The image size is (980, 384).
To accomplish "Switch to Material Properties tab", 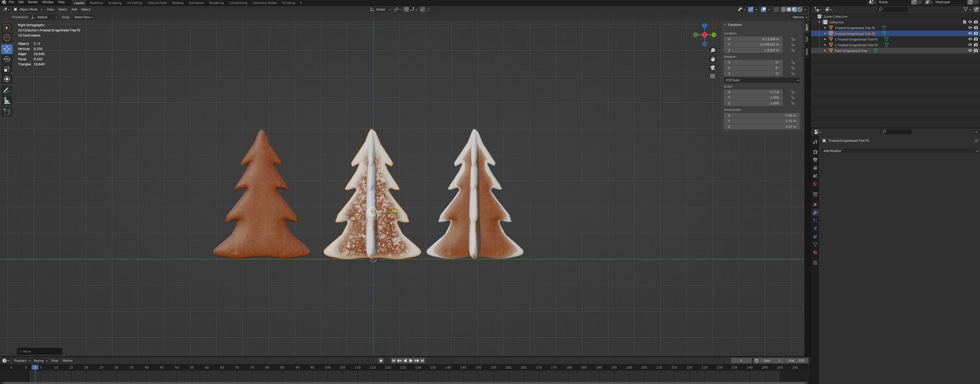I will (x=815, y=252).
